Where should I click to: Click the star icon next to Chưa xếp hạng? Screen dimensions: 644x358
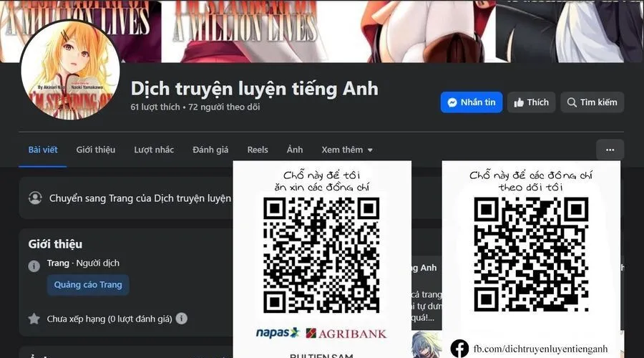tap(34, 319)
